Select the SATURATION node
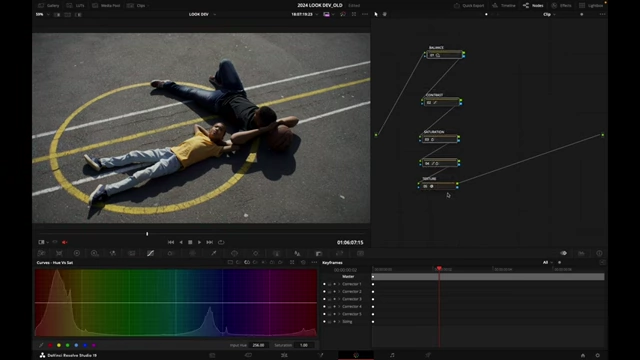 coord(439,139)
